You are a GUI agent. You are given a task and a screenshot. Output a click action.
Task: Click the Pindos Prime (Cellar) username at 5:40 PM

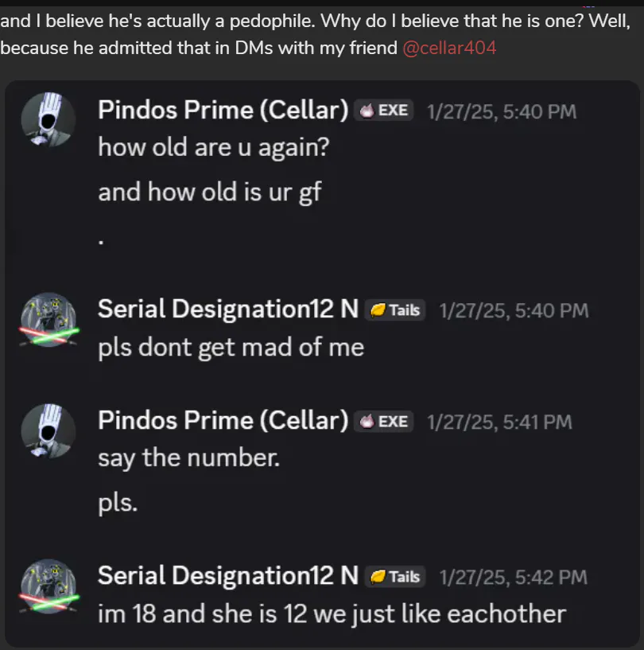[x=223, y=111]
